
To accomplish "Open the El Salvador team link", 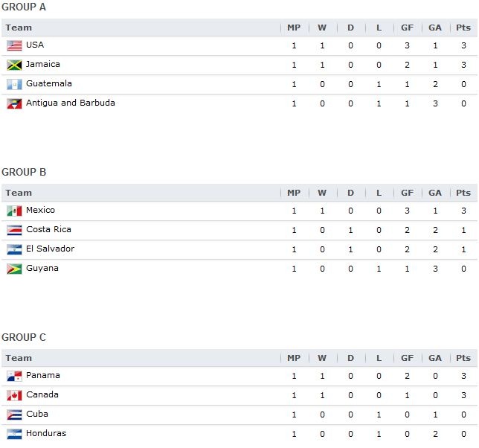I will (x=50, y=249).
